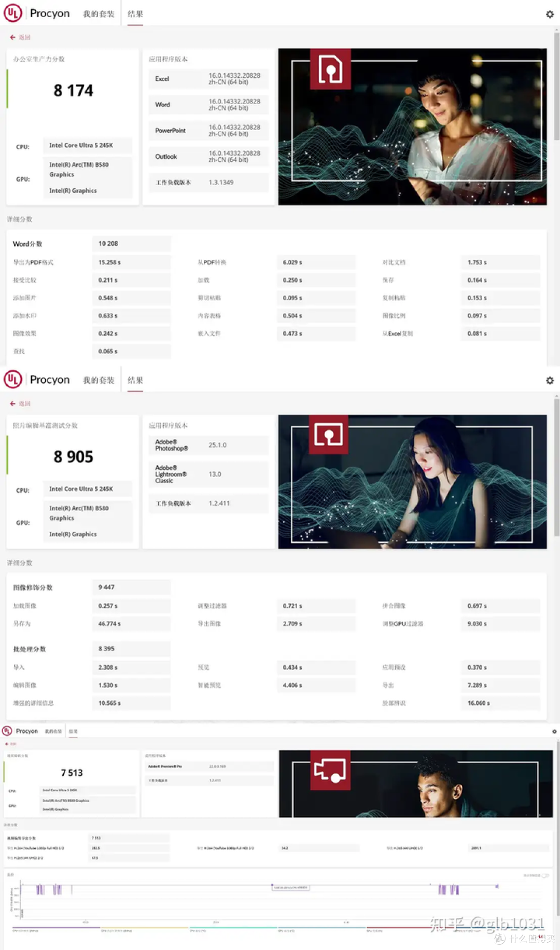This screenshot has height=950, width=560.
Task: Click workload version value 1.3.1349
Action: click(x=221, y=183)
